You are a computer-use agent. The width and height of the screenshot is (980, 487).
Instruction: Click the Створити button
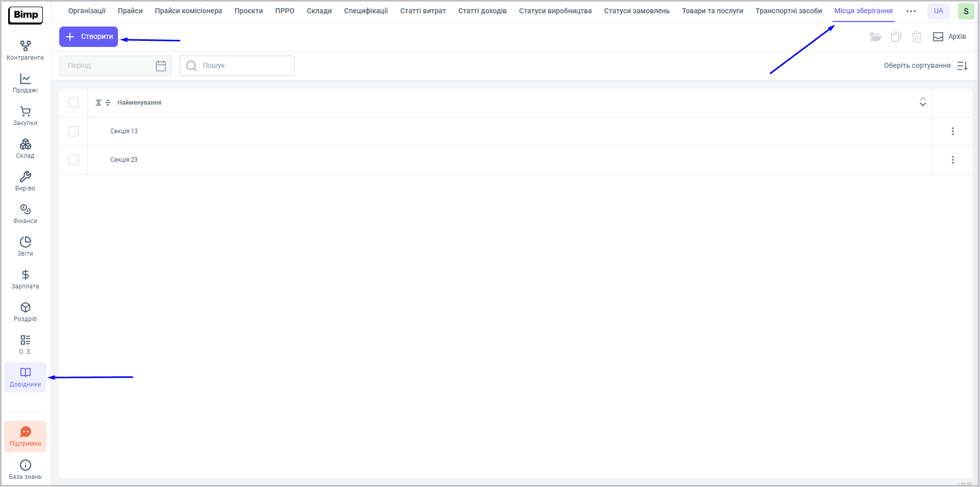point(88,37)
